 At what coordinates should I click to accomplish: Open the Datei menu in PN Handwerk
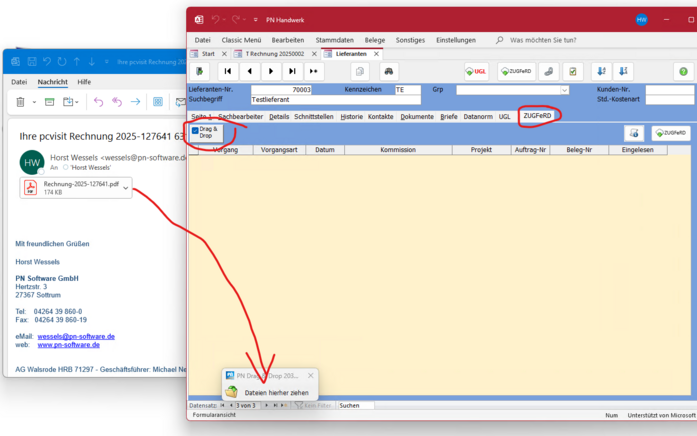point(202,40)
